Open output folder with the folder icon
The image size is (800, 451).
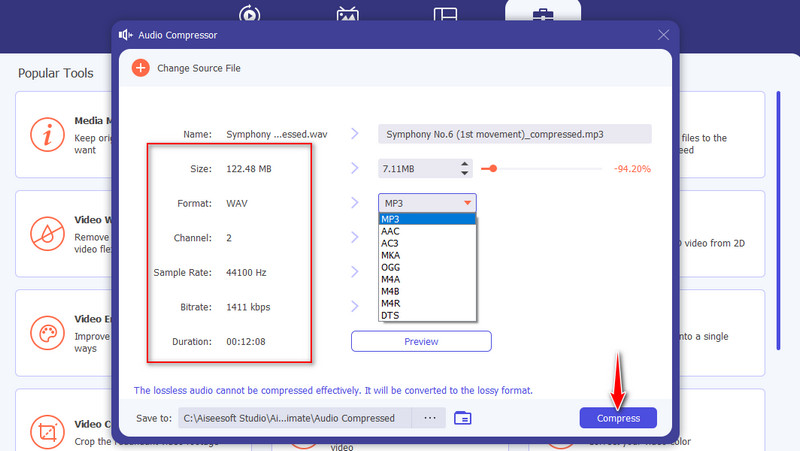tap(462, 418)
